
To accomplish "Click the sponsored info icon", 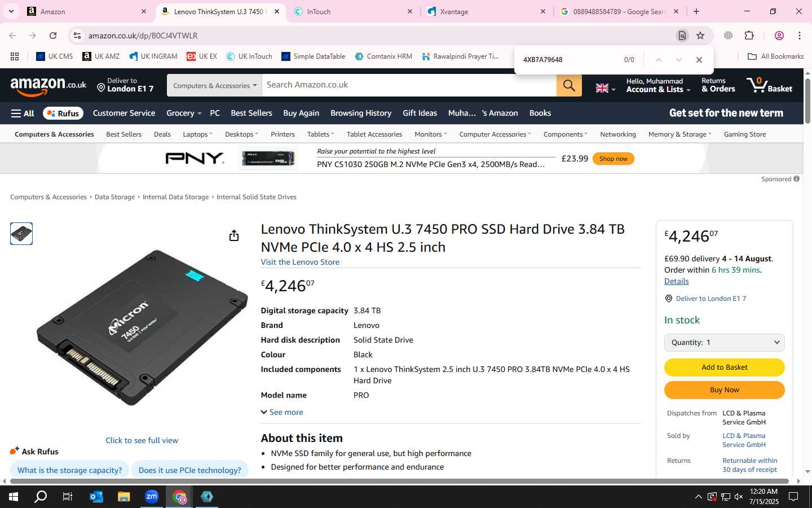I will pos(797,179).
